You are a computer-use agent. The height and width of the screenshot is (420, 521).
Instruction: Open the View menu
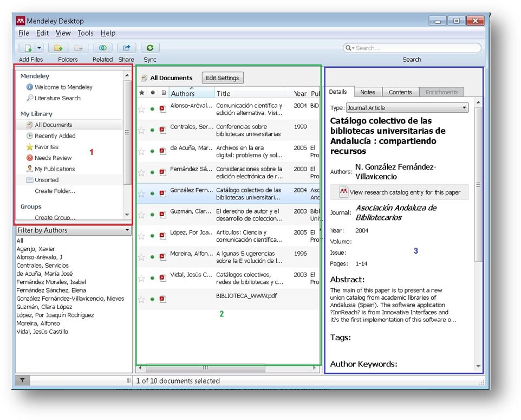click(x=63, y=33)
